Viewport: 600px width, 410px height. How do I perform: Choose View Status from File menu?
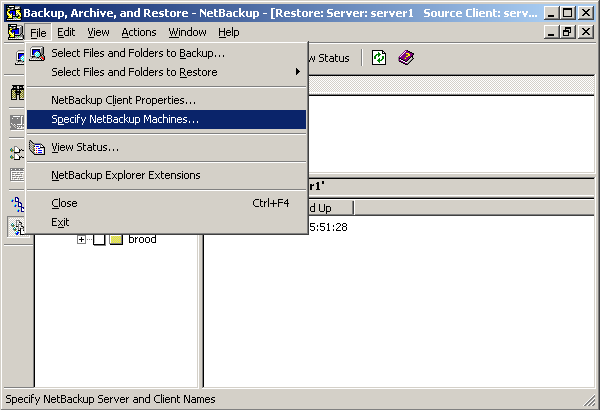point(166,147)
